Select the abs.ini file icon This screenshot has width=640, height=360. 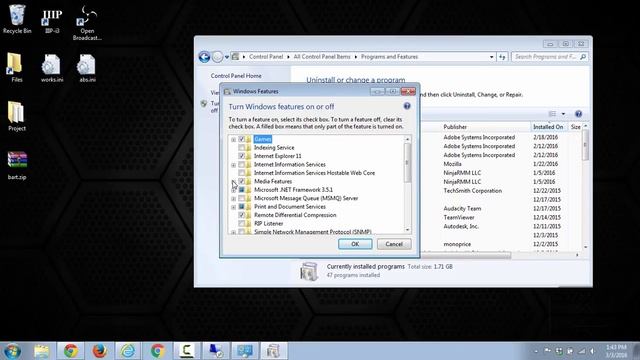87,68
